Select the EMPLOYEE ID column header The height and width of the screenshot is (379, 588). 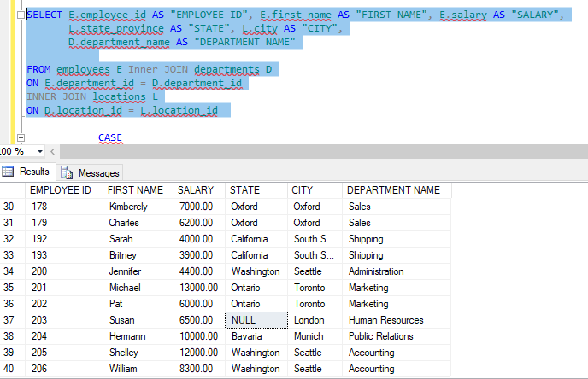(60, 190)
